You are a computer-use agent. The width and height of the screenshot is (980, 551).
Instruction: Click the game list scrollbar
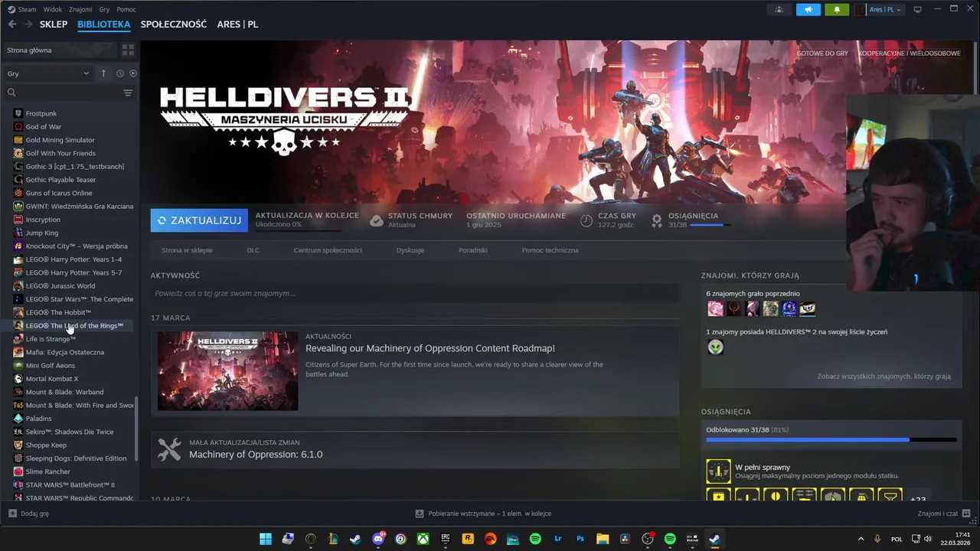(137, 429)
